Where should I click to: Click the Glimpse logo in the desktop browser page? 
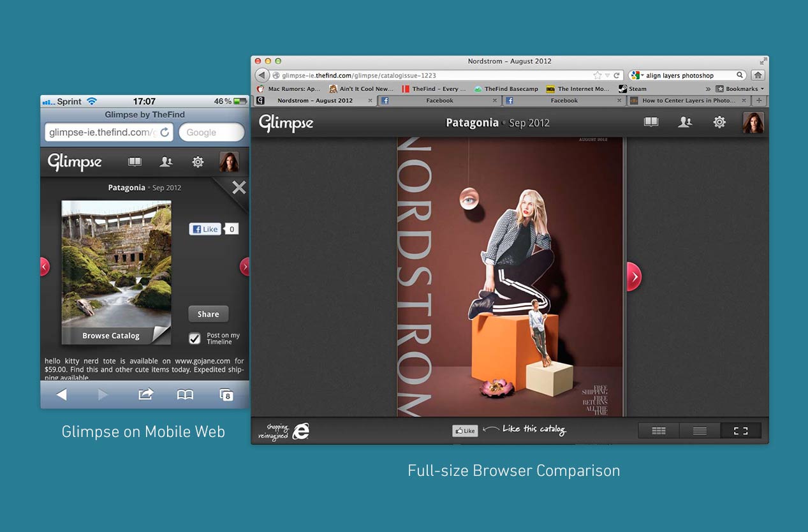pos(286,123)
